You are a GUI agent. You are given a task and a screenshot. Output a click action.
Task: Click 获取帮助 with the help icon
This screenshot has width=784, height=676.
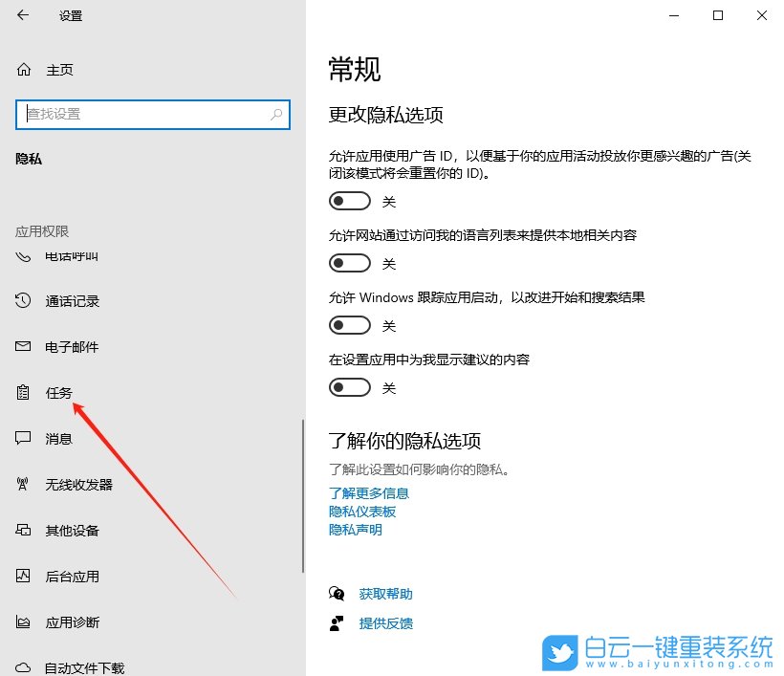pyautogui.click(x=385, y=593)
